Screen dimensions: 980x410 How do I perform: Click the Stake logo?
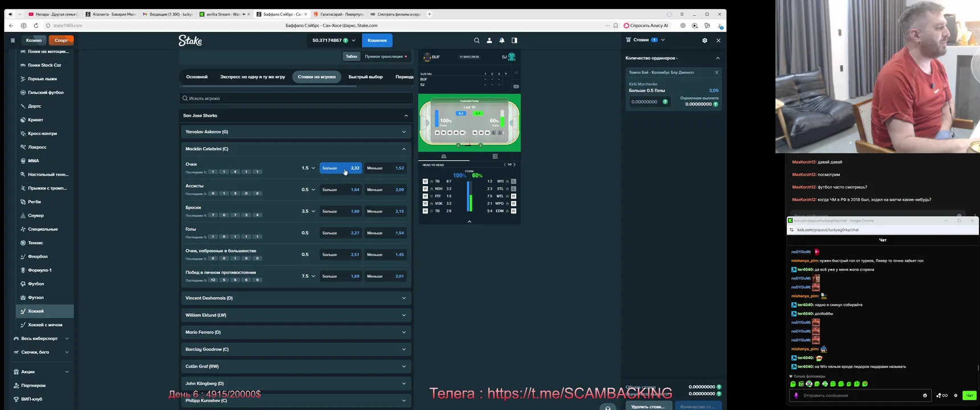190,40
